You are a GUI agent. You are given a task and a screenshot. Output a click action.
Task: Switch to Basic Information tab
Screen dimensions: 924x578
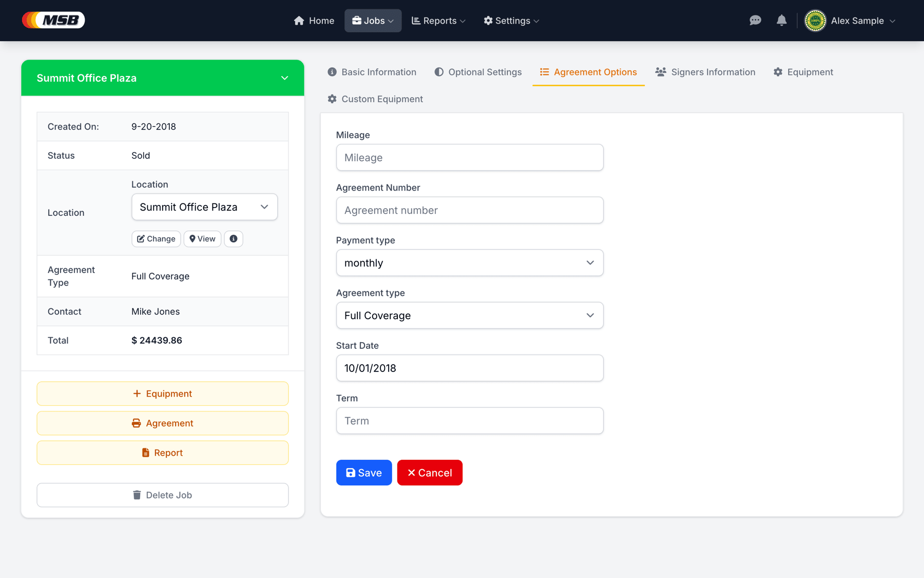[372, 72]
